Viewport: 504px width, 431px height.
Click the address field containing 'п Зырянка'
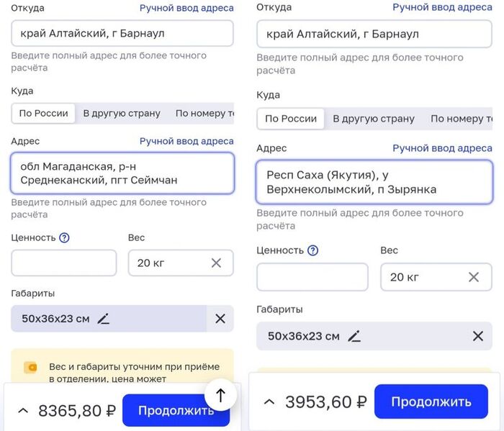pos(374,183)
